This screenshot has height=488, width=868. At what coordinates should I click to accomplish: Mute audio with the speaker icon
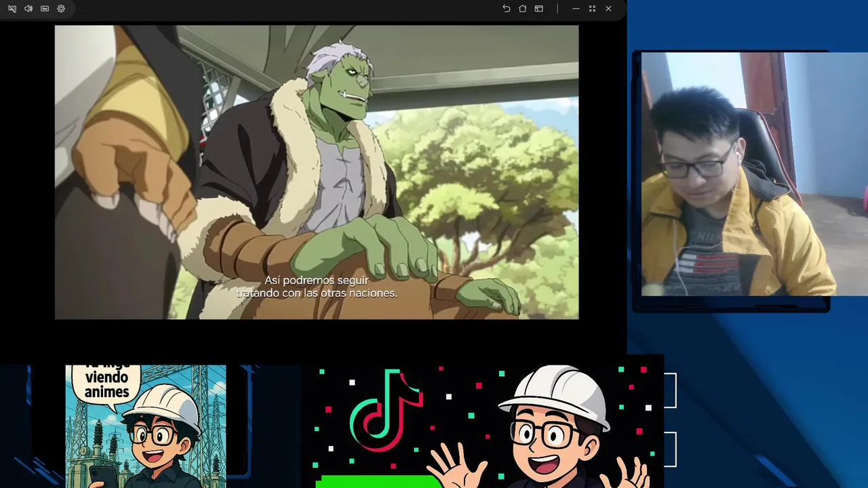[x=28, y=9]
